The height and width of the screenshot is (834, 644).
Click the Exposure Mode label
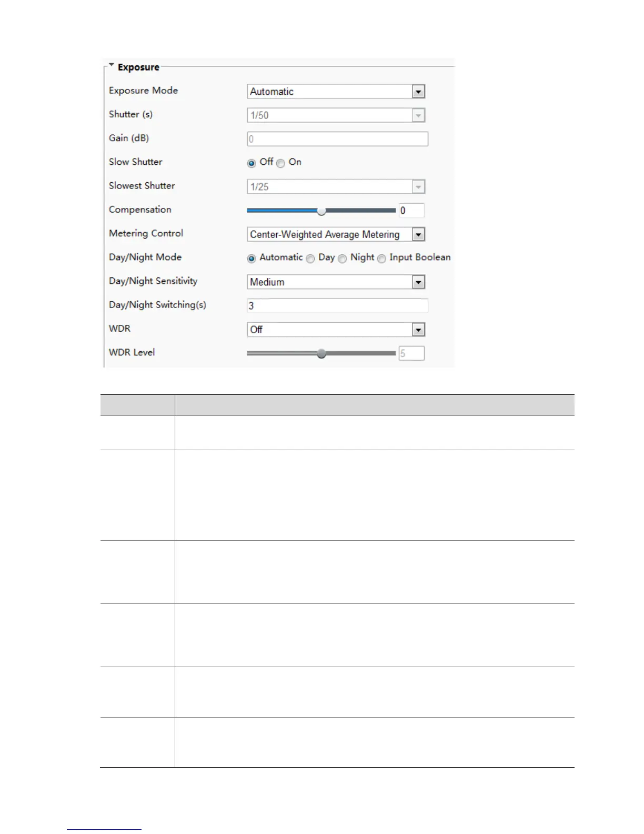[143, 91]
